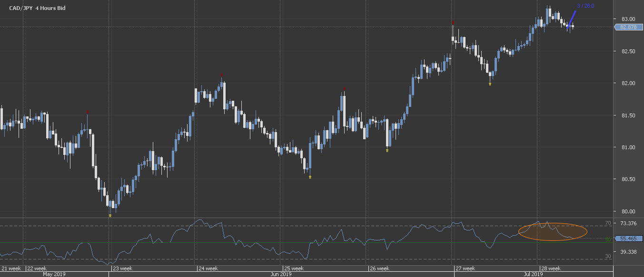Viewport: 644px width, 277px height.
Task: Select the 55.465 RSI value tag
Action: pyautogui.click(x=628, y=239)
